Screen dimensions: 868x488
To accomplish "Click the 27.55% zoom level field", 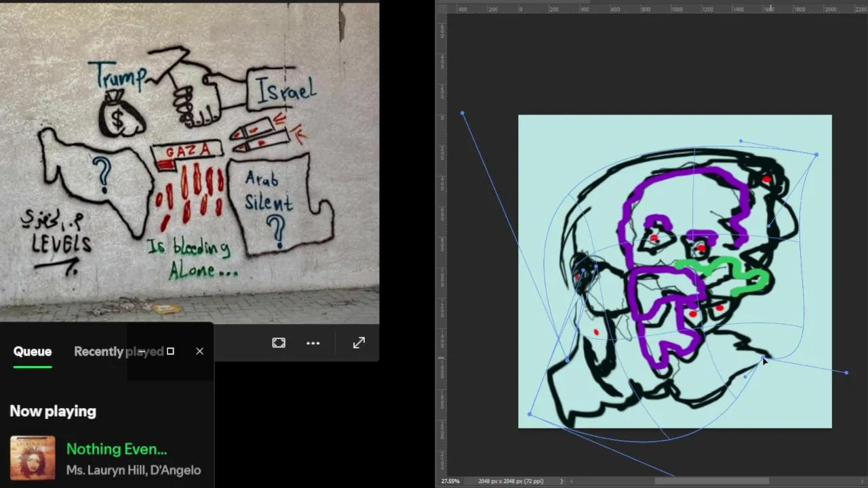I will [x=450, y=481].
